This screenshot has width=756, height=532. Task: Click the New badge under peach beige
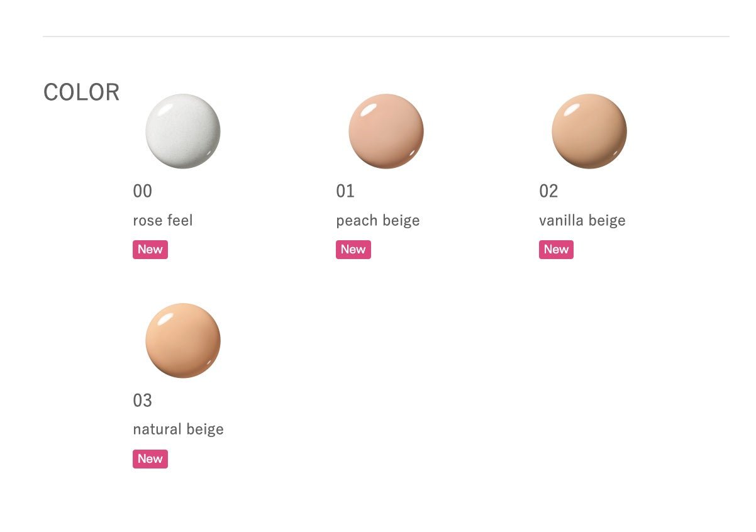coord(353,250)
